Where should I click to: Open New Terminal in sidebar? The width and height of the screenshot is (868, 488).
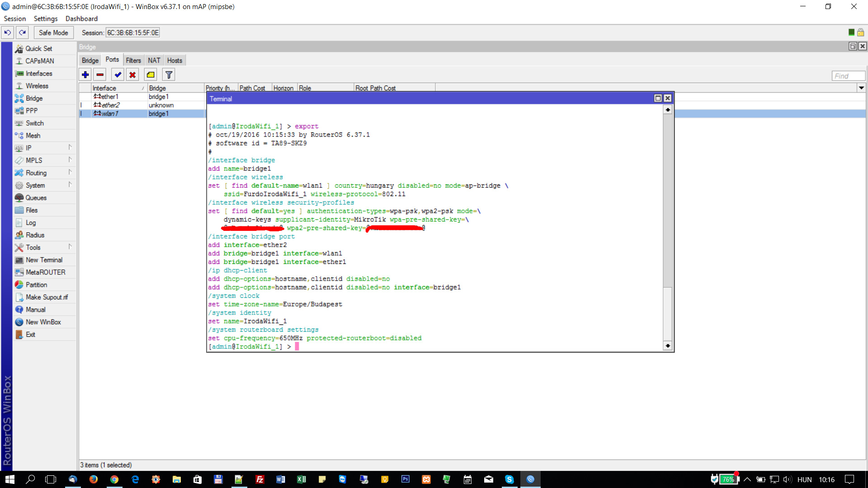[44, 260]
